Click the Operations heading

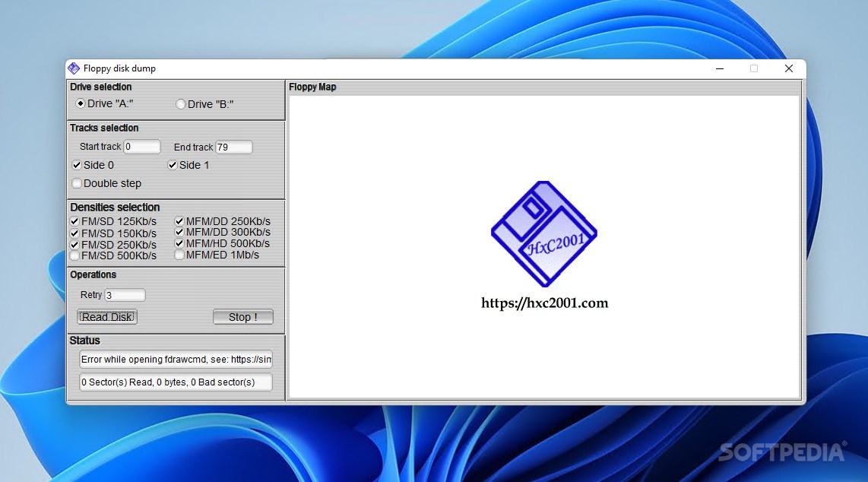93,274
